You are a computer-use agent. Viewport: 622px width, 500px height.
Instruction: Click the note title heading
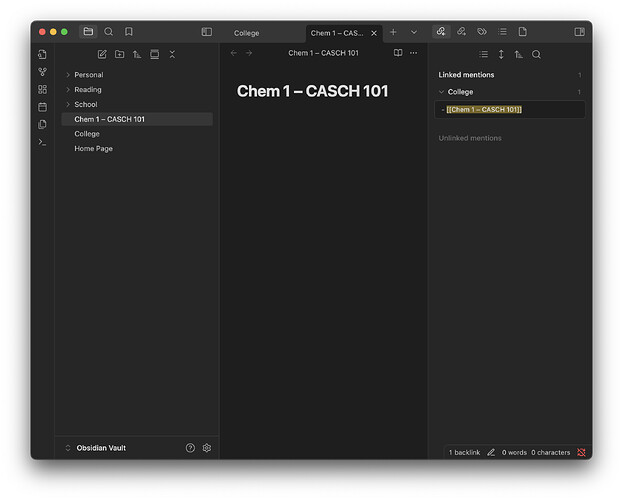pos(312,91)
